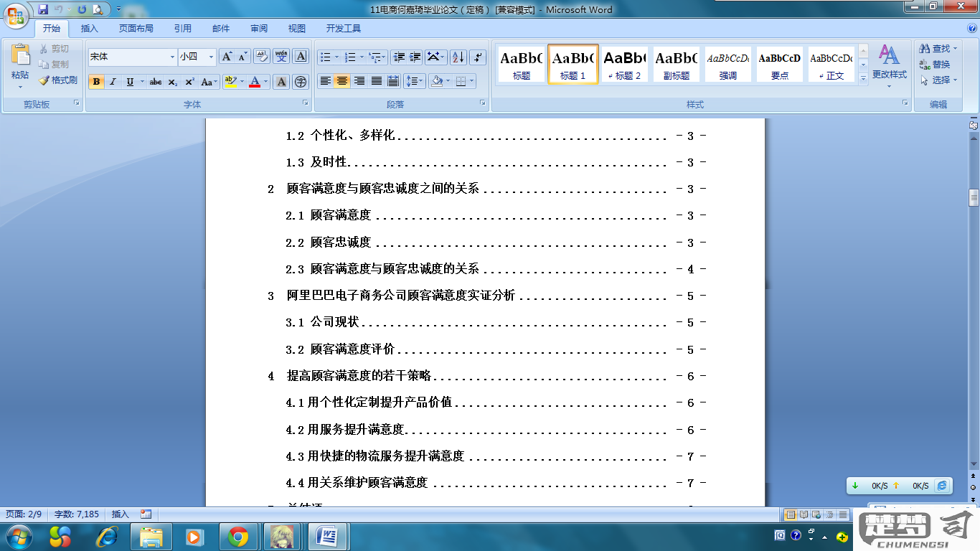Toggle character shading (gray A)
The width and height of the screenshot is (980, 551).
coord(282,82)
